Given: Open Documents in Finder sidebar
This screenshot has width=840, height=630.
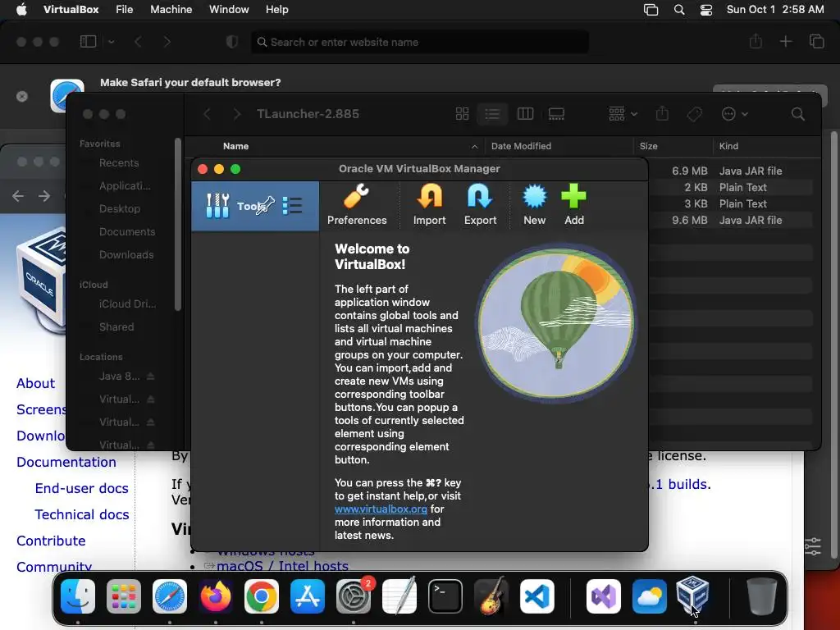Looking at the screenshot, I should tap(127, 232).
